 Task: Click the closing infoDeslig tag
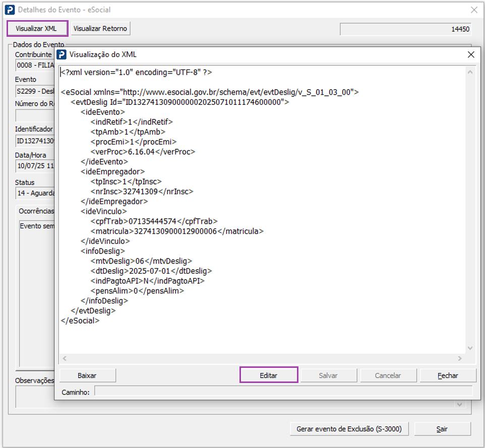104,301
